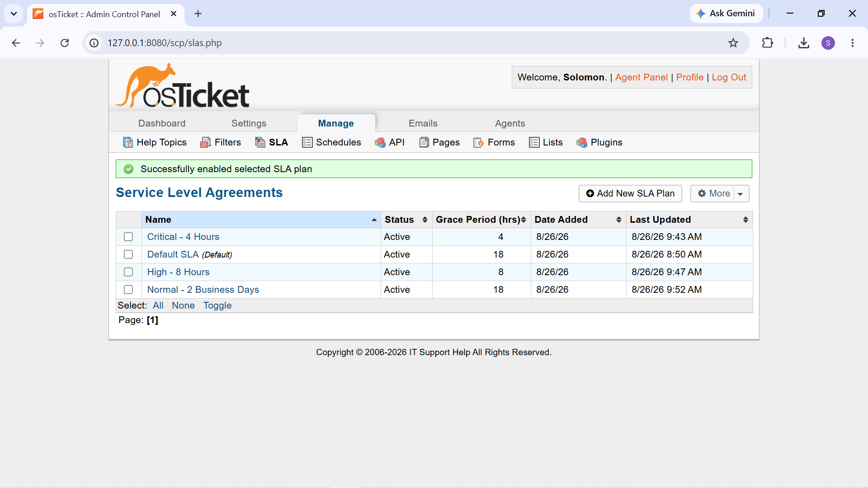Click Add New SLA Plan button
This screenshot has height=488, width=868.
[630, 193]
